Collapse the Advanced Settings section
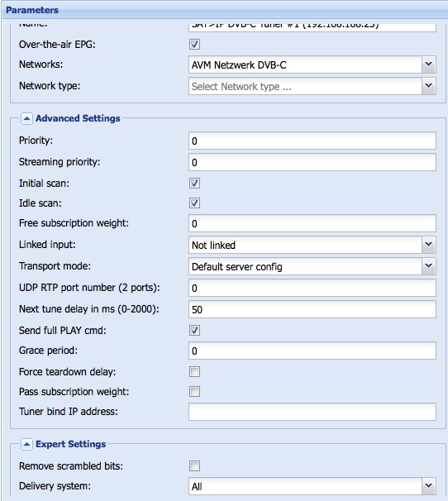 (26, 118)
